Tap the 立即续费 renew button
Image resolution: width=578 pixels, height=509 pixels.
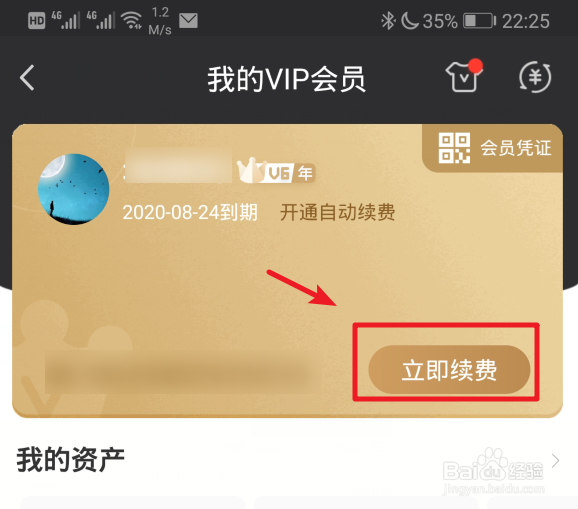coord(449,370)
